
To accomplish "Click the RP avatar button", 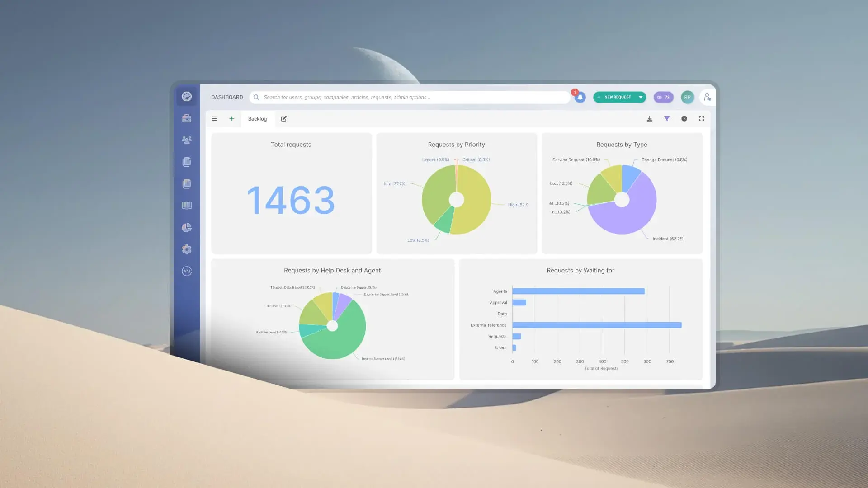I will click(687, 97).
